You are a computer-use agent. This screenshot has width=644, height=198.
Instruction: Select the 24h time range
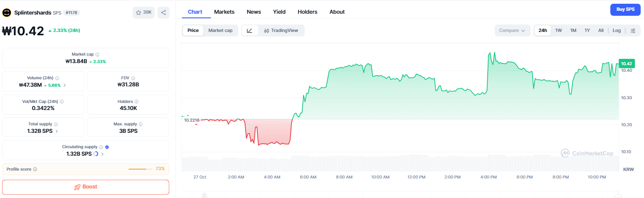[x=543, y=30]
